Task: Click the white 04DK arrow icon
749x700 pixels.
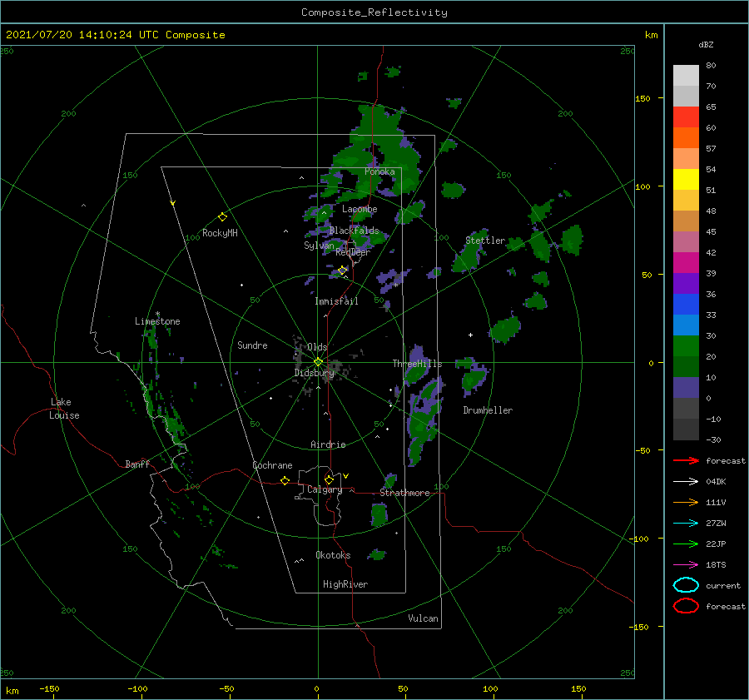Action: point(686,481)
